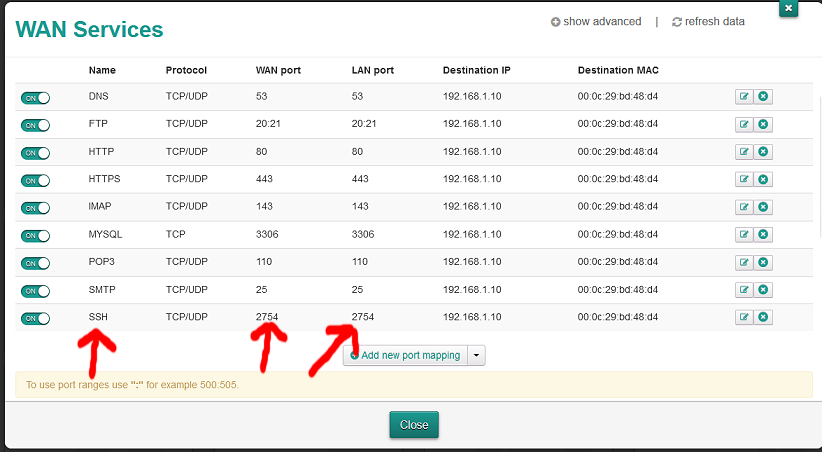Delete the POP3 port mapping
This screenshot has width=822, height=452.
coord(763,262)
